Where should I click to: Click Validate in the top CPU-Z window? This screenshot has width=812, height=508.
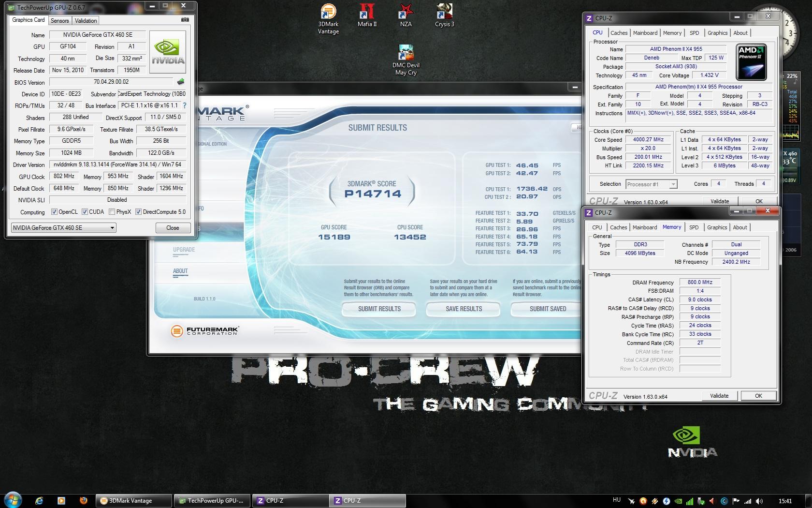point(720,201)
